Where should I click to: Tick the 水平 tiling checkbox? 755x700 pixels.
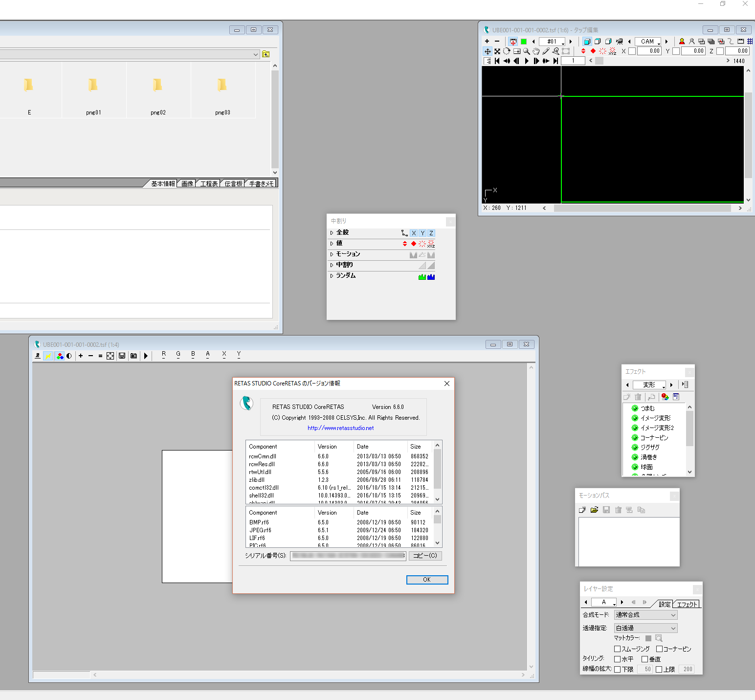(617, 659)
